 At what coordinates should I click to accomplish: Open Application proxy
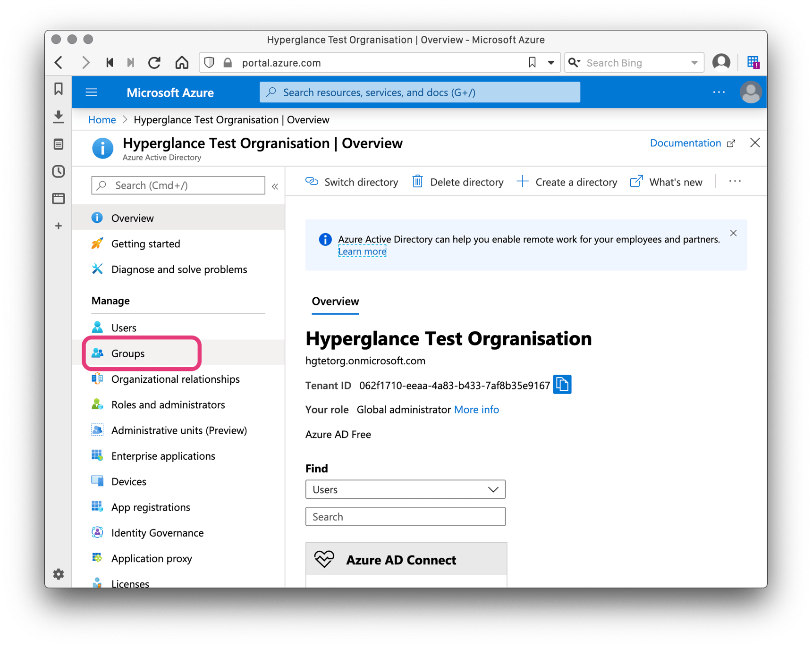pos(178,558)
